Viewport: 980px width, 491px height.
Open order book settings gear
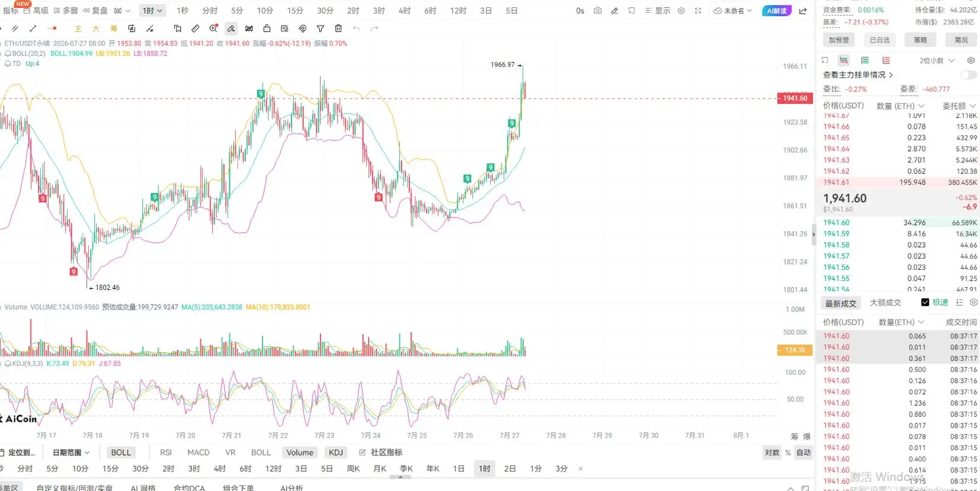971,60
